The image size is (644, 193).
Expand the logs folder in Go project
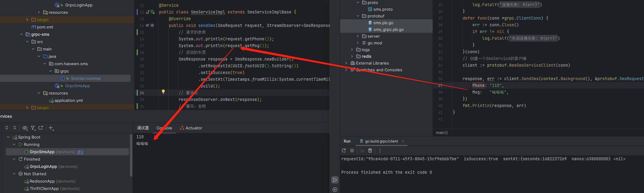pos(352,50)
